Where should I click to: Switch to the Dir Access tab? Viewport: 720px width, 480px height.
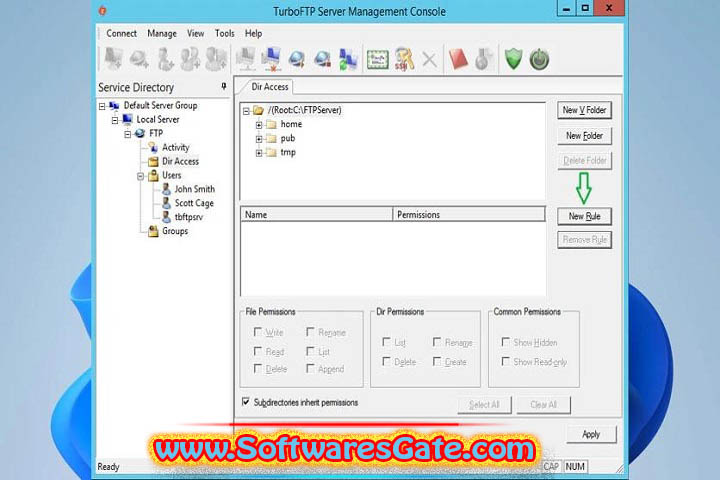coord(270,87)
